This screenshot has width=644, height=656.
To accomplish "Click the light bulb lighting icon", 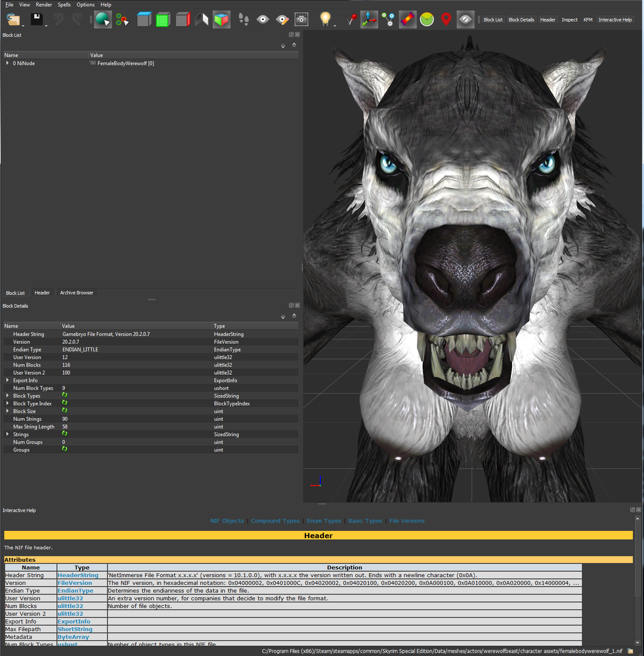I will click(325, 19).
